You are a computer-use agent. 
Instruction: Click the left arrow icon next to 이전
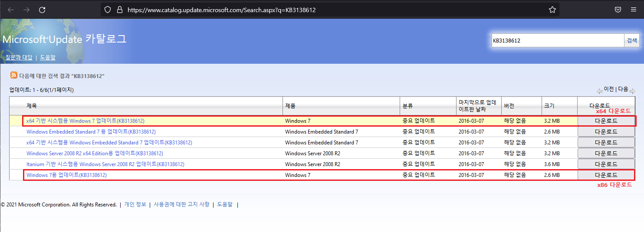[x=599, y=91]
